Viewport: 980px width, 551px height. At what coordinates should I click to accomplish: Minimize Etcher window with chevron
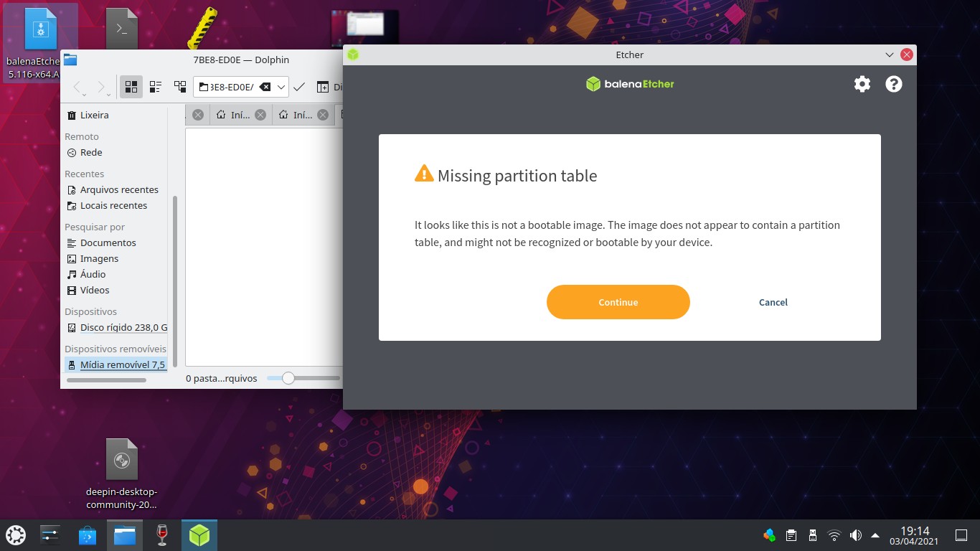point(890,55)
